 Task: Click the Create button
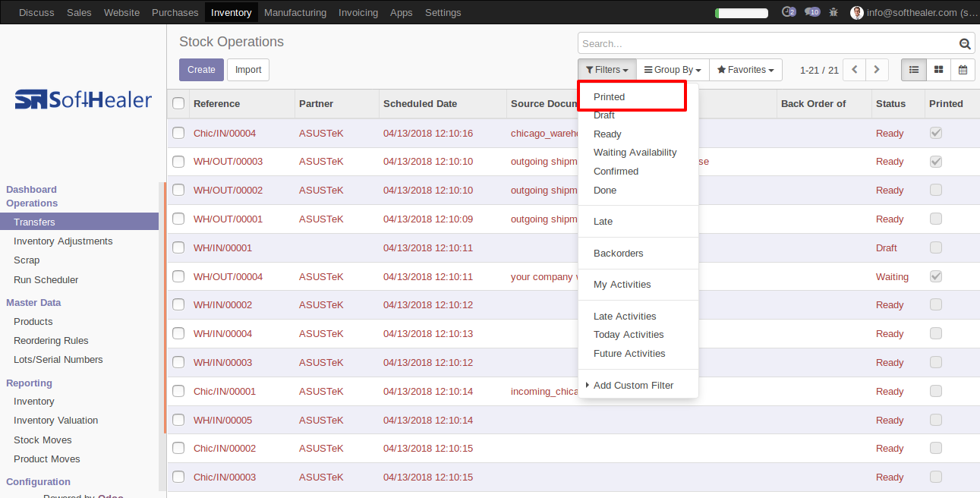click(201, 70)
